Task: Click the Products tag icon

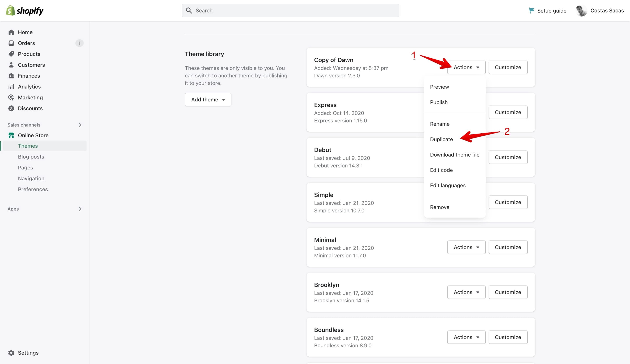Action: (11, 54)
